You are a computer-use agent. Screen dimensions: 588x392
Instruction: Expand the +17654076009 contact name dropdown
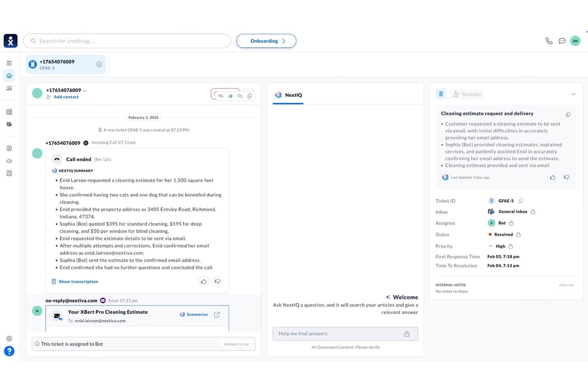pyautogui.click(x=85, y=91)
